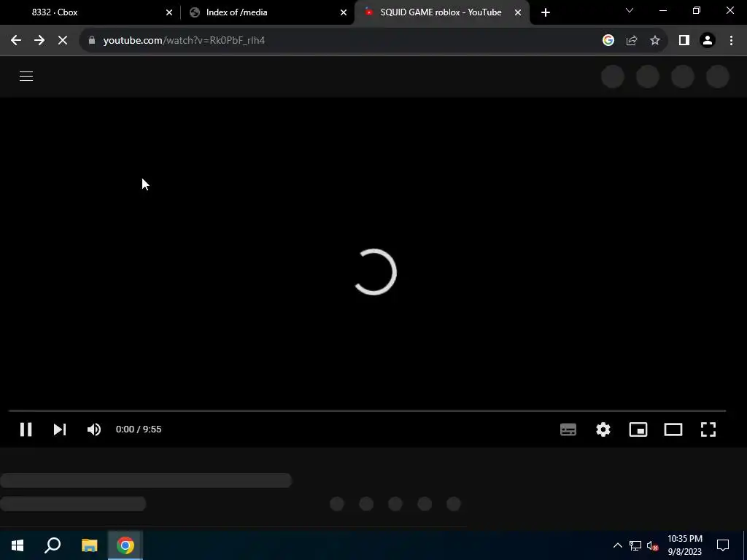Screen dimensions: 747x560
Task: Open video settings gear
Action: [603, 429]
